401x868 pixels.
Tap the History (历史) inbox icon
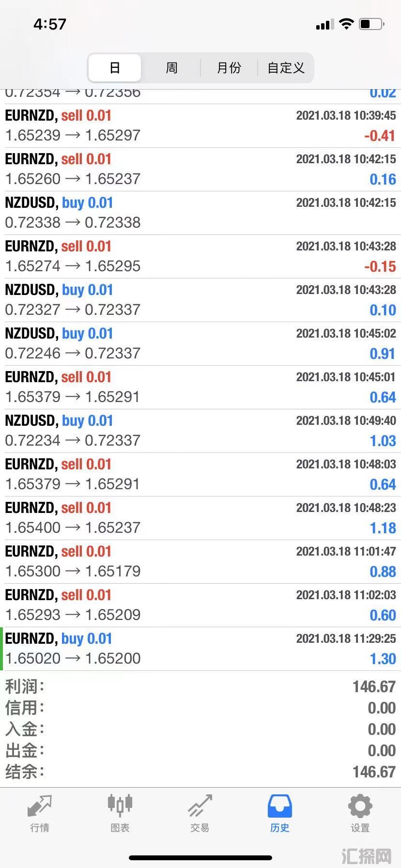(x=280, y=806)
